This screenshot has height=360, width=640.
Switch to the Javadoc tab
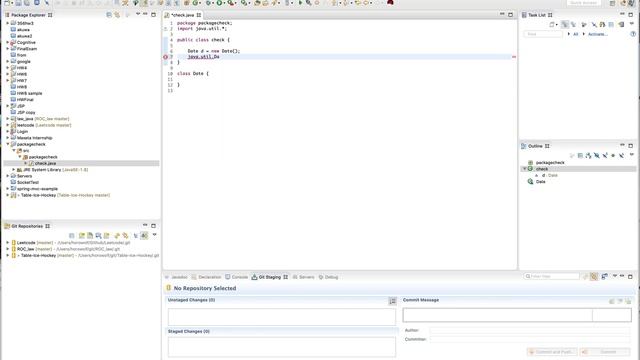click(x=176, y=277)
